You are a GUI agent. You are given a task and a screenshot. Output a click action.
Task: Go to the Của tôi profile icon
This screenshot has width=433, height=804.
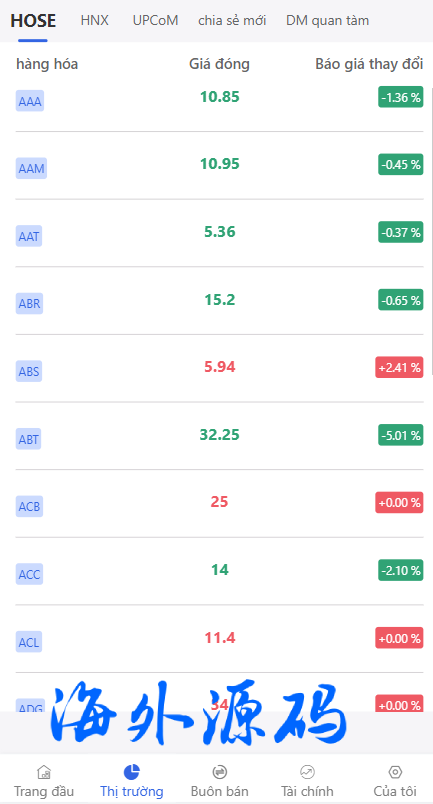(x=395, y=772)
